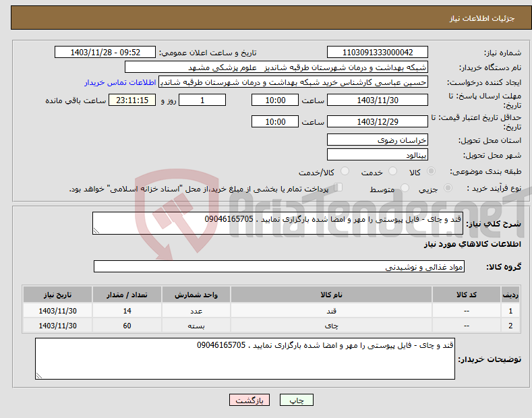Click the delivery province خراسان رضوی field
532x418 pixels.
click(x=378, y=140)
